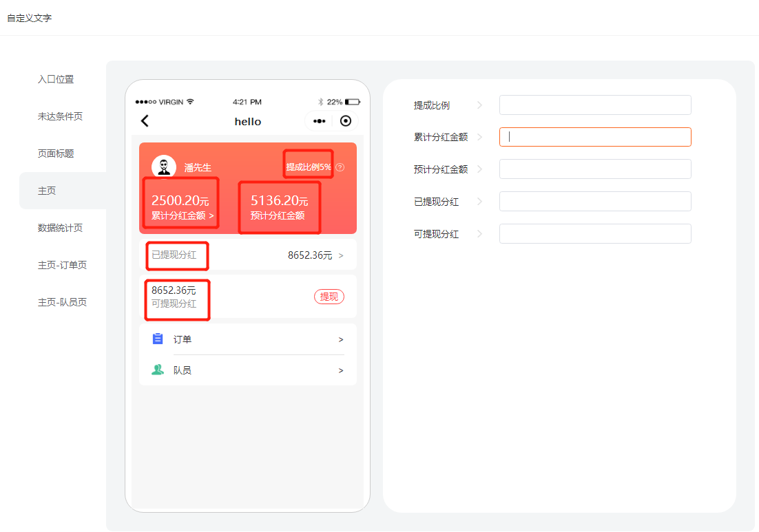This screenshot has width=759, height=532.
Task: Click the back arrow in phone preview
Action: coord(145,121)
